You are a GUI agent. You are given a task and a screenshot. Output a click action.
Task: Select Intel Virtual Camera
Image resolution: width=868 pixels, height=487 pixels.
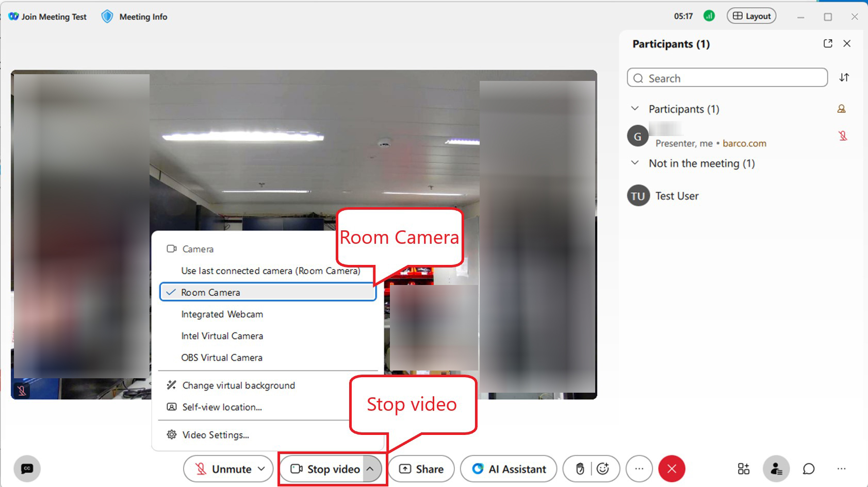pyautogui.click(x=222, y=335)
